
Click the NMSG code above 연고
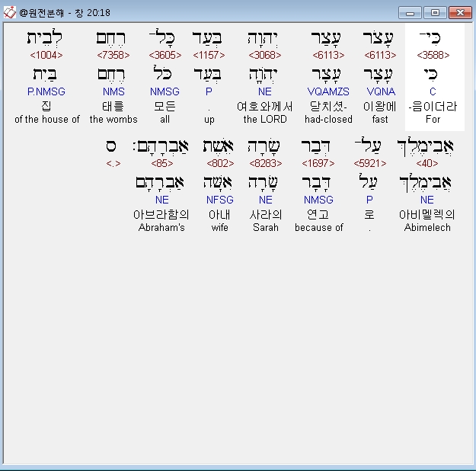point(318,200)
